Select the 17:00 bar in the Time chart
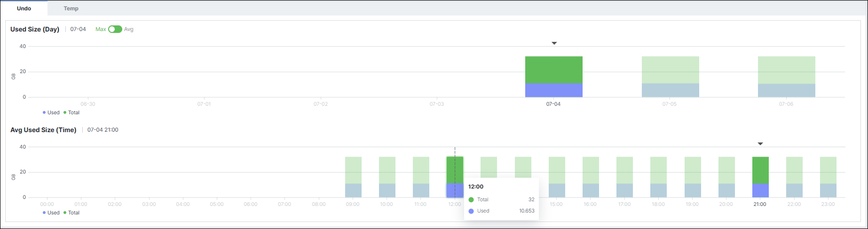Image resolution: width=868 pixels, height=229 pixels. click(624, 177)
